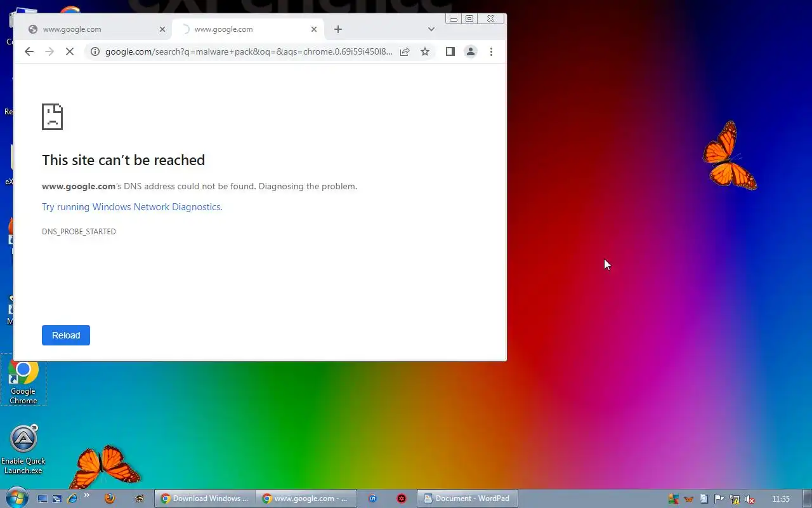Switch to www.google.com Chrome taskbar window

point(306,498)
